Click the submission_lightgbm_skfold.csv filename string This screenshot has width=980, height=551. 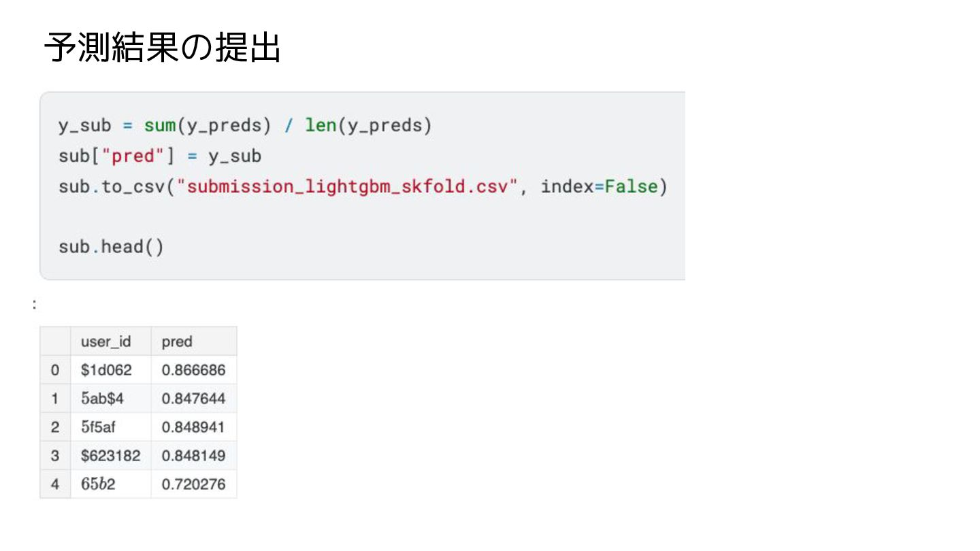pos(347,187)
